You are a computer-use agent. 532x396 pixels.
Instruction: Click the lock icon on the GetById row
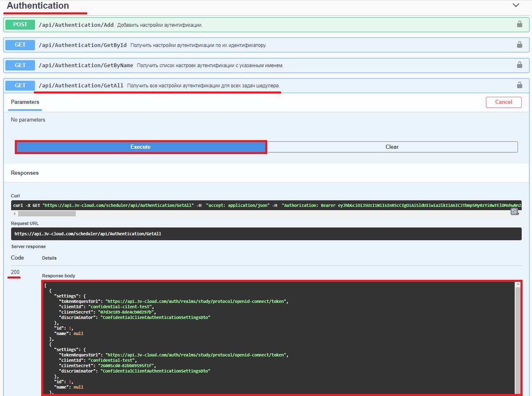tap(520, 45)
